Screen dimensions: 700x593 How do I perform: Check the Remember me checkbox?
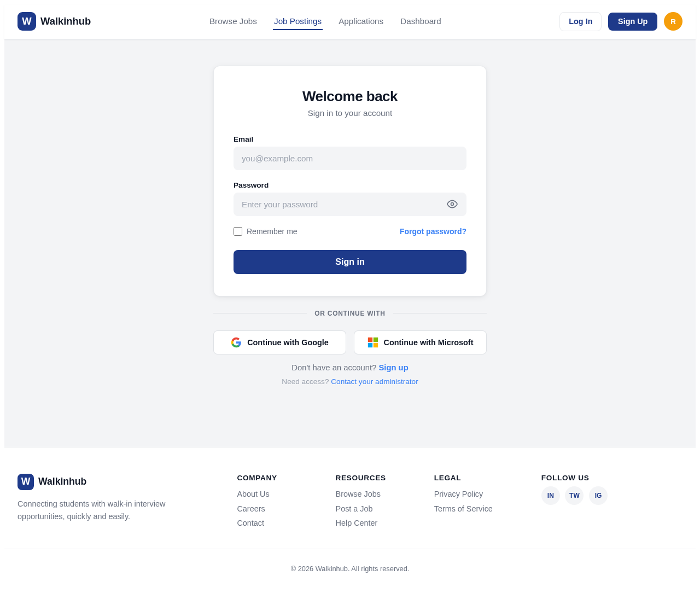238,231
